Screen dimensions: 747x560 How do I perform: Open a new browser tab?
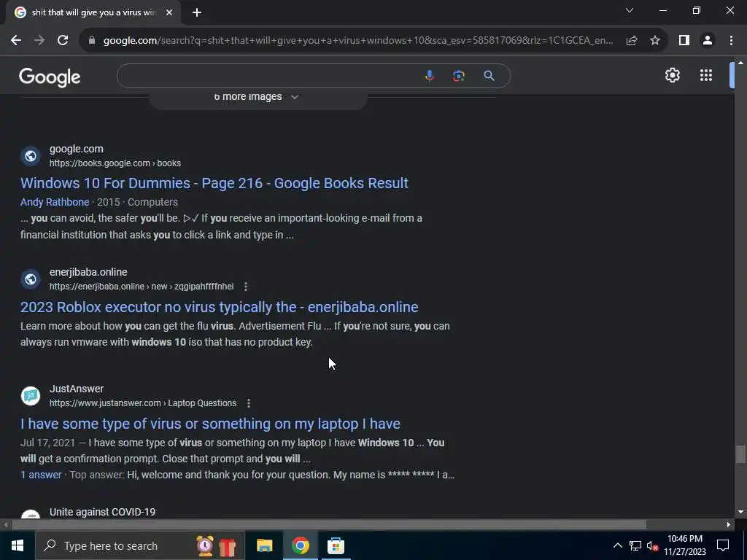point(197,12)
